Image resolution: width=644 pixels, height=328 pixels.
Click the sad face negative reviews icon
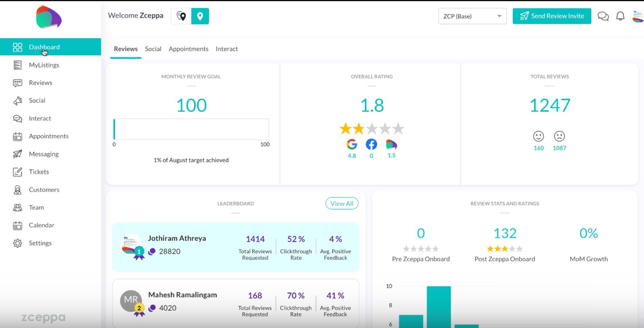(559, 136)
